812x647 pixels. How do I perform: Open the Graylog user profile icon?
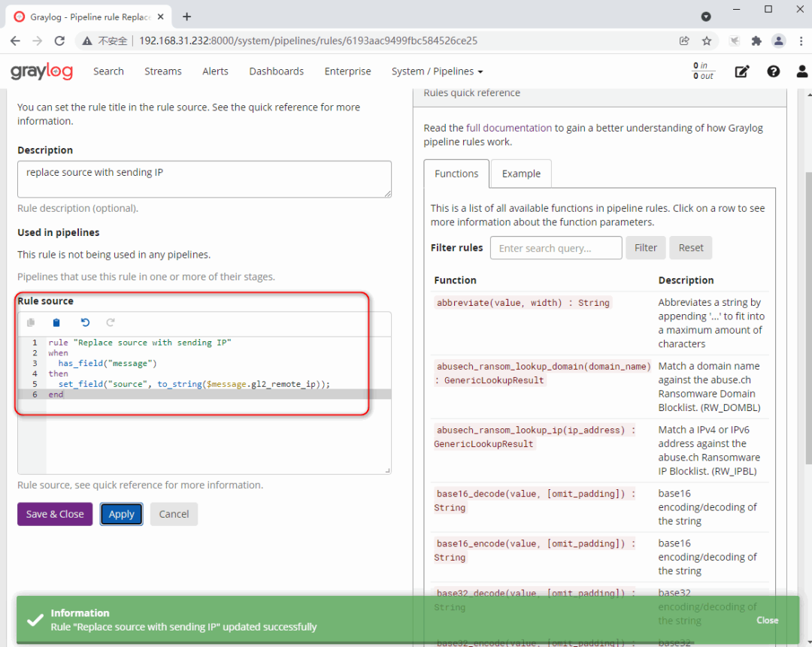click(x=801, y=71)
